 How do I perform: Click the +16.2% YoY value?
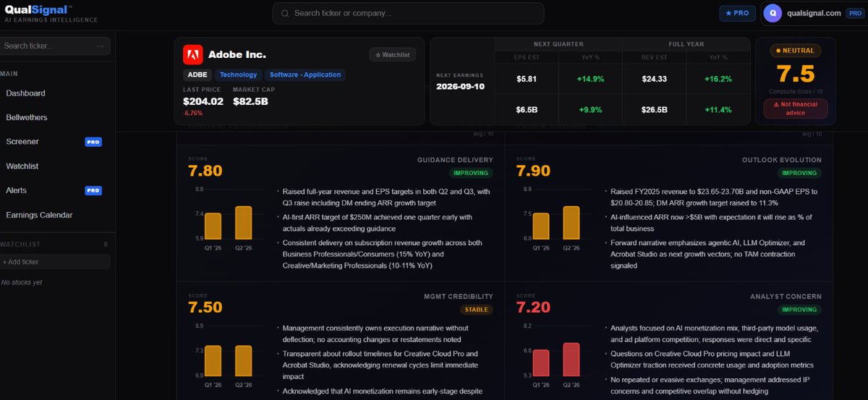point(718,79)
